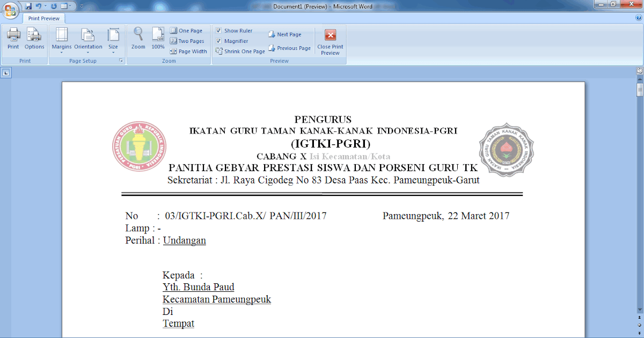Open the Undo history dropdown arrow
This screenshot has width=644, height=338.
46,6
